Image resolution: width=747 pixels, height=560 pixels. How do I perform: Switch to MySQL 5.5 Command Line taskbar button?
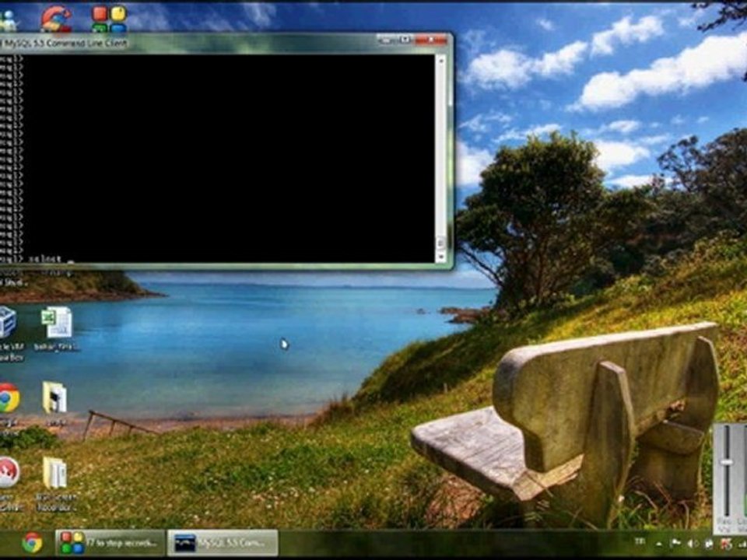223,543
